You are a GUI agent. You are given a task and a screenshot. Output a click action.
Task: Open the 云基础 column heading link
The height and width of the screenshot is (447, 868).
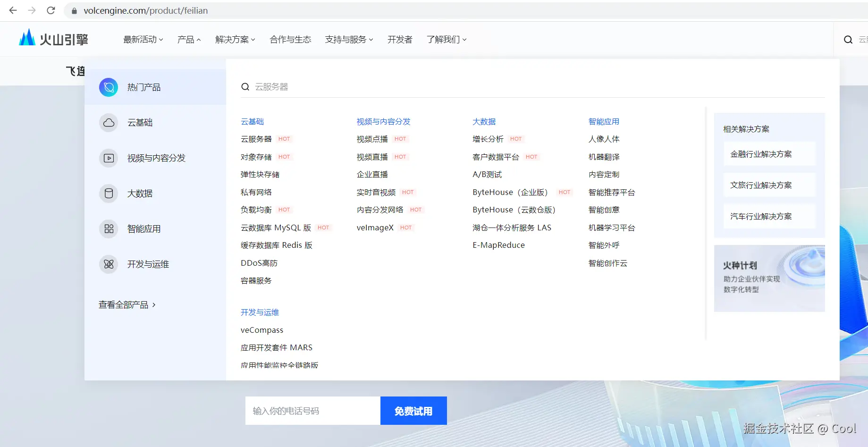pyautogui.click(x=253, y=121)
